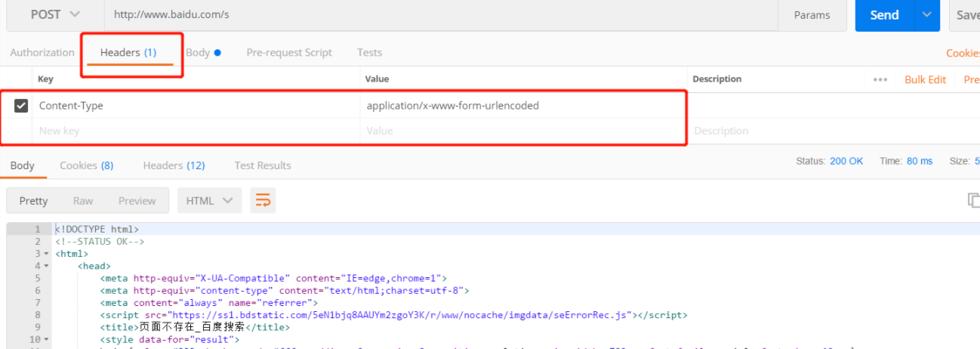Click the New key placeholder field

pyautogui.click(x=198, y=131)
